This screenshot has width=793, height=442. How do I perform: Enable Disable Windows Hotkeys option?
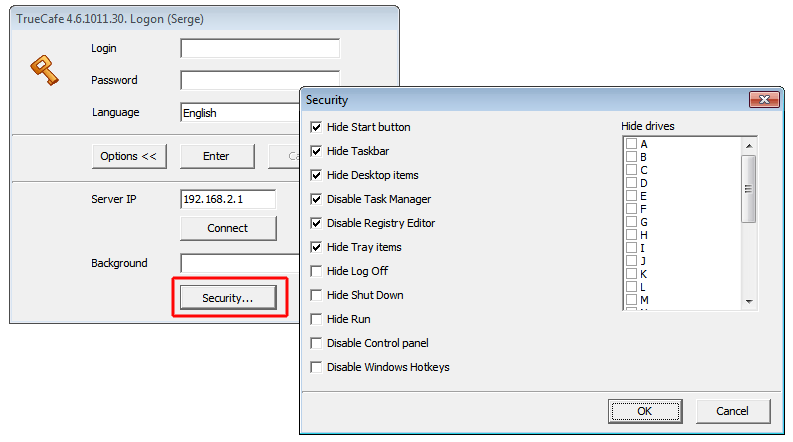click(317, 367)
